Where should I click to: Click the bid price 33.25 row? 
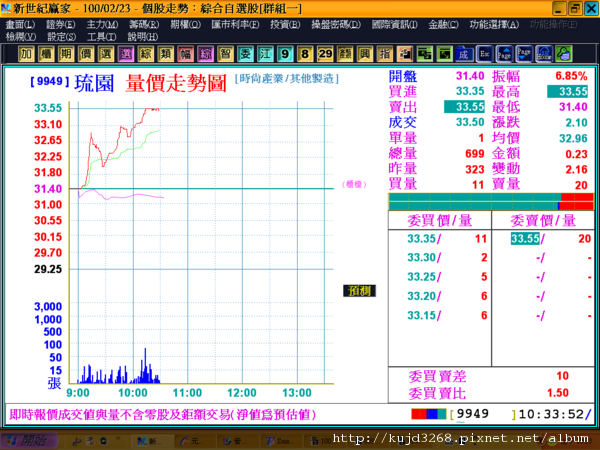[440, 277]
